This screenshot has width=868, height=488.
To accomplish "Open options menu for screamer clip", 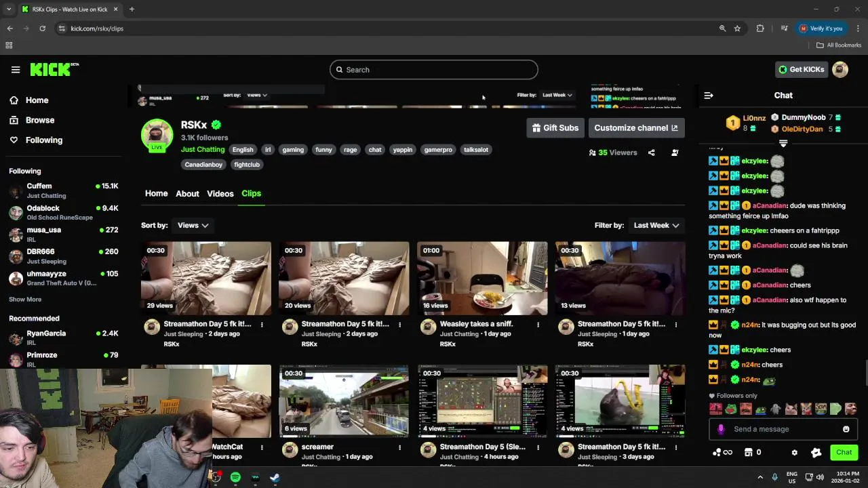I will tap(400, 447).
